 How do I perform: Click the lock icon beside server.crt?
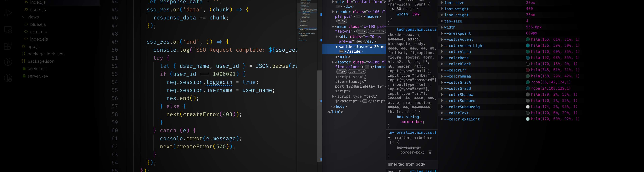[24, 68]
